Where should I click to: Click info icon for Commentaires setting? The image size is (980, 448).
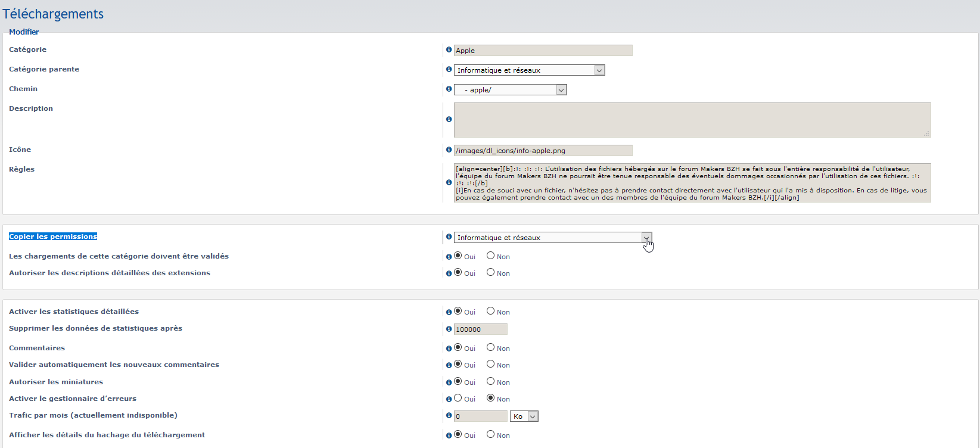click(449, 348)
